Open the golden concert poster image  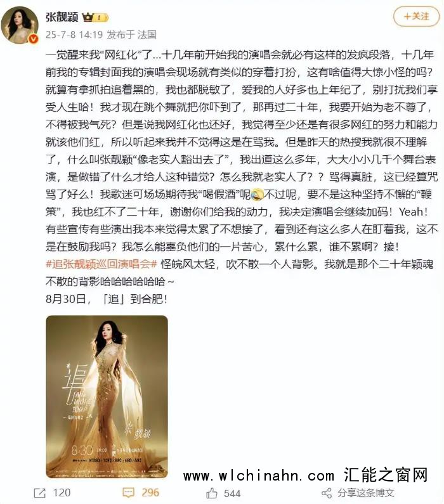(x=107, y=397)
